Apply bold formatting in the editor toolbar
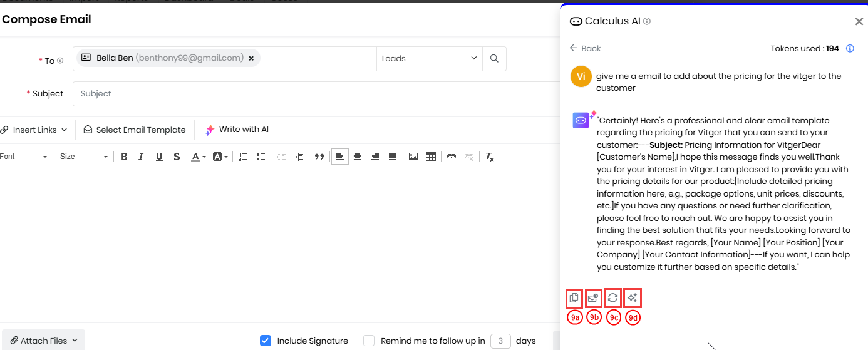 point(124,157)
